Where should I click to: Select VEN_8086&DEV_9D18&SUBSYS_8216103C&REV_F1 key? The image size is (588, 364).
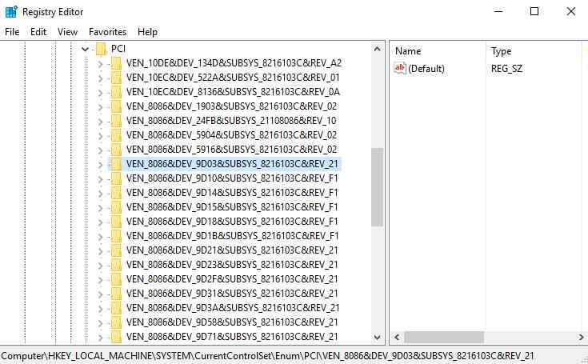(232, 221)
